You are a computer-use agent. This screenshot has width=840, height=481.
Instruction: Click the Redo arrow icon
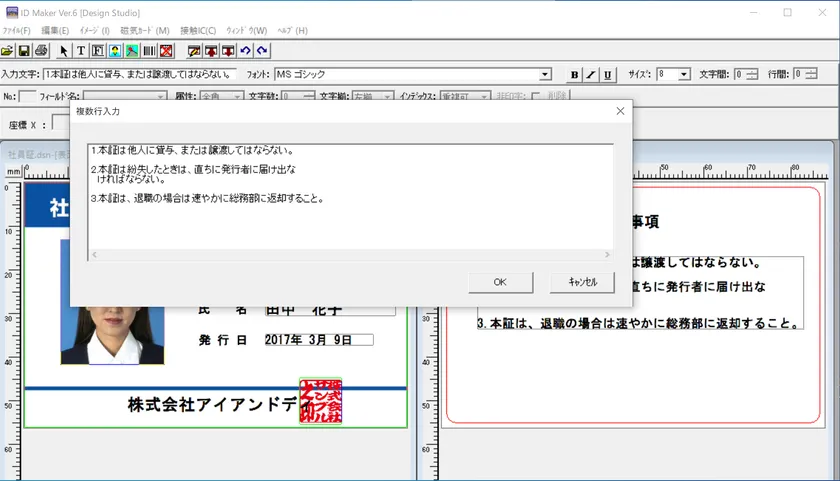click(x=262, y=50)
